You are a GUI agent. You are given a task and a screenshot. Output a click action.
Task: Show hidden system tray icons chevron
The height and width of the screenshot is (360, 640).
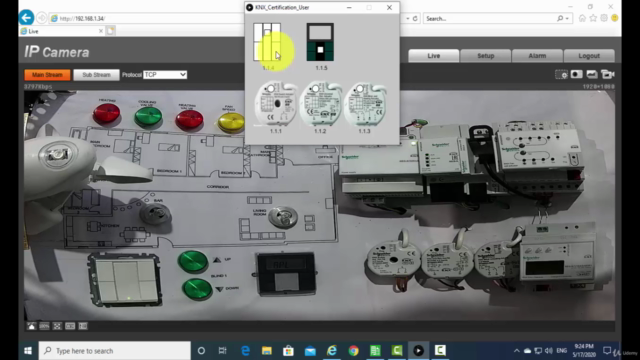pyautogui.click(x=517, y=351)
